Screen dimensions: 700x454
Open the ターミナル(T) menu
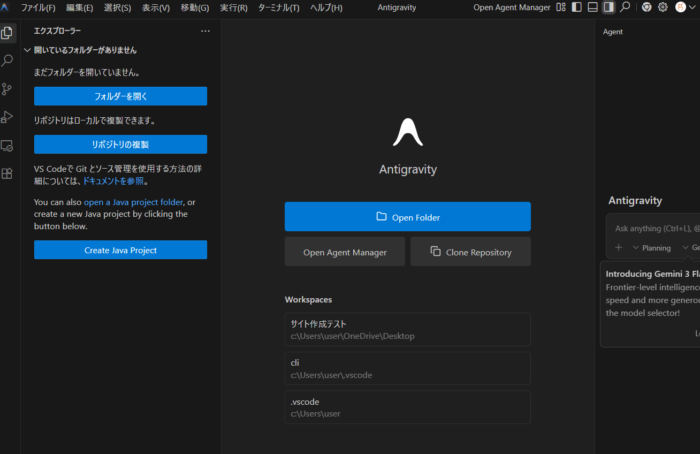tap(278, 8)
